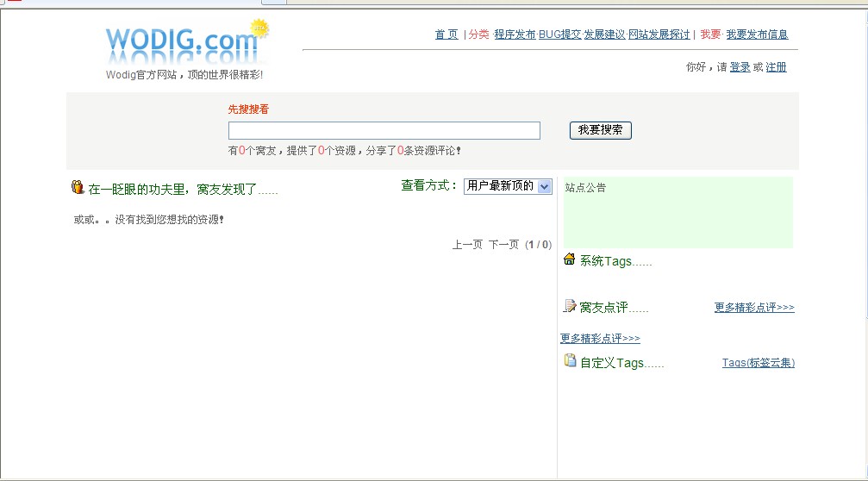
Task: Click the Wodig官方网站 tagline text
Action: 184,75
